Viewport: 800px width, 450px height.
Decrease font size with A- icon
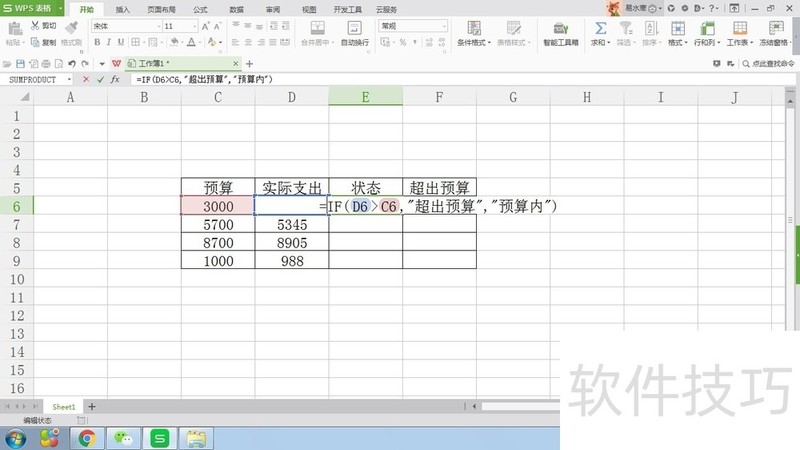click(x=217, y=26)
